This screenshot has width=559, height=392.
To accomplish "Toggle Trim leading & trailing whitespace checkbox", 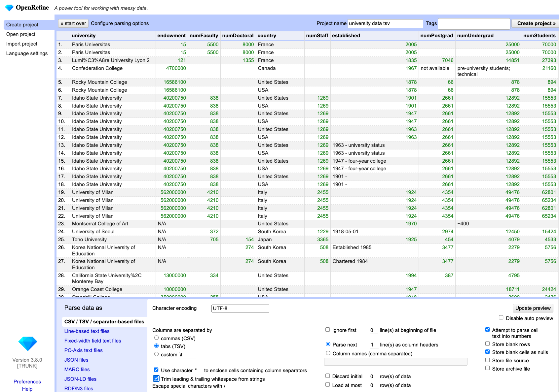I will coord(156,378).
